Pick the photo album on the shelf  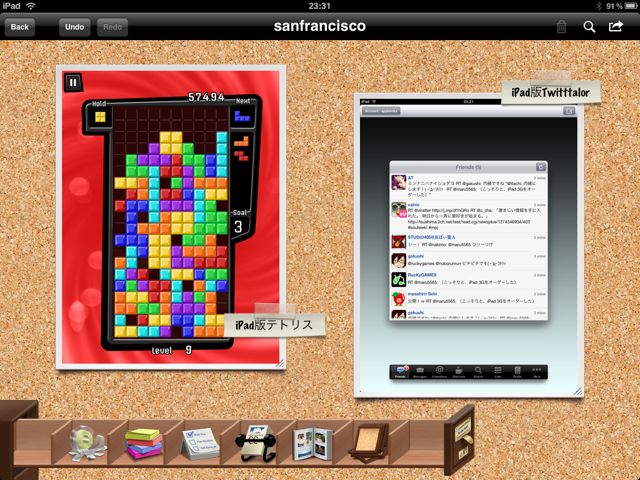coord(313,444)
